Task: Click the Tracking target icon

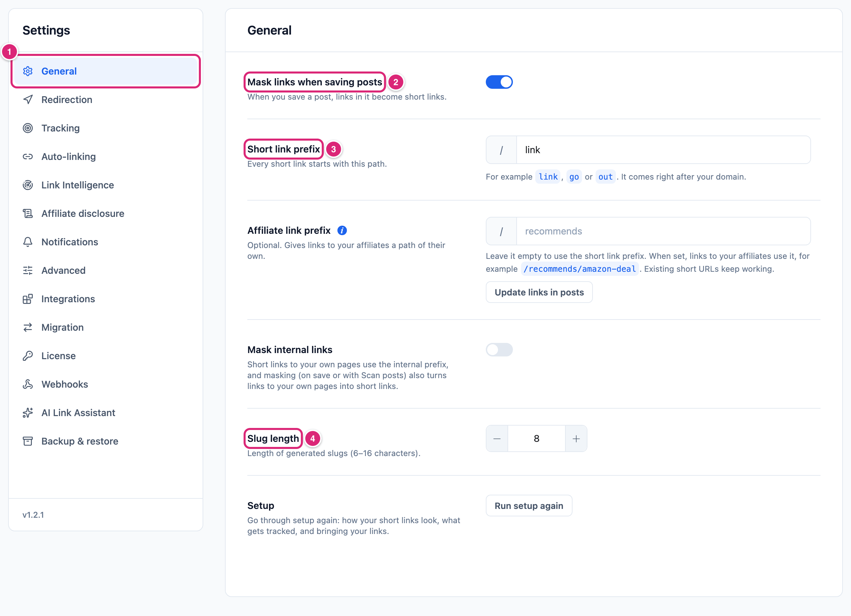Action: pos(28,128)
